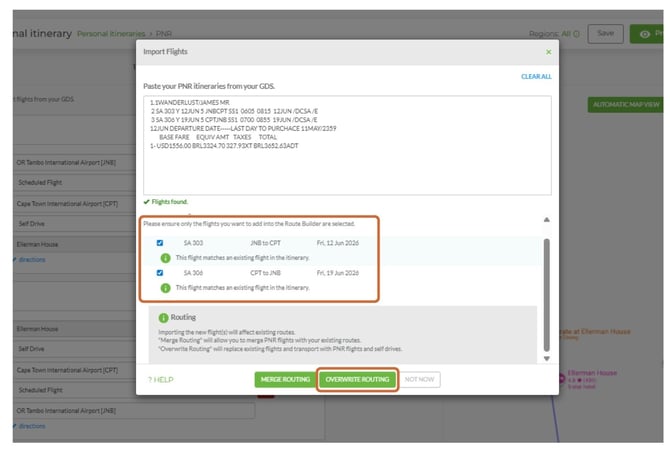Click the Not Now button

419,379
